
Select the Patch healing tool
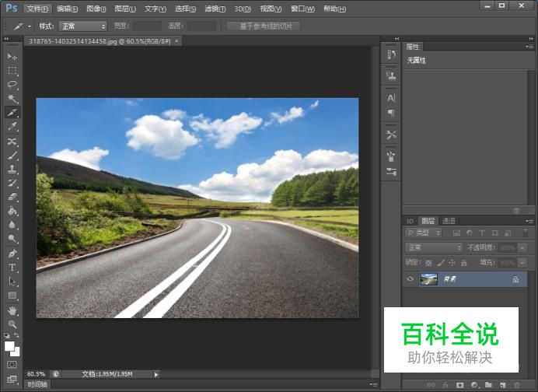12,141
